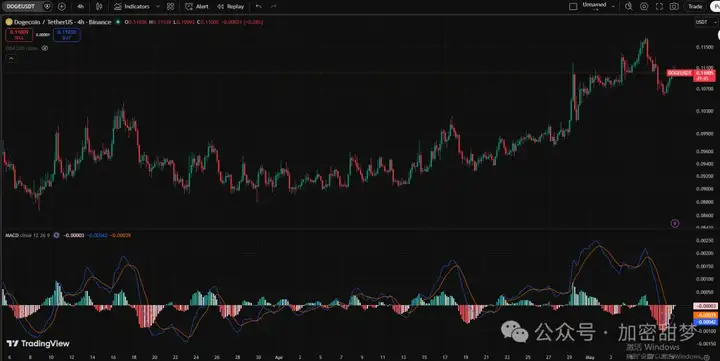
Task: Open chart settings gear icon
Action: pos(644,6)
